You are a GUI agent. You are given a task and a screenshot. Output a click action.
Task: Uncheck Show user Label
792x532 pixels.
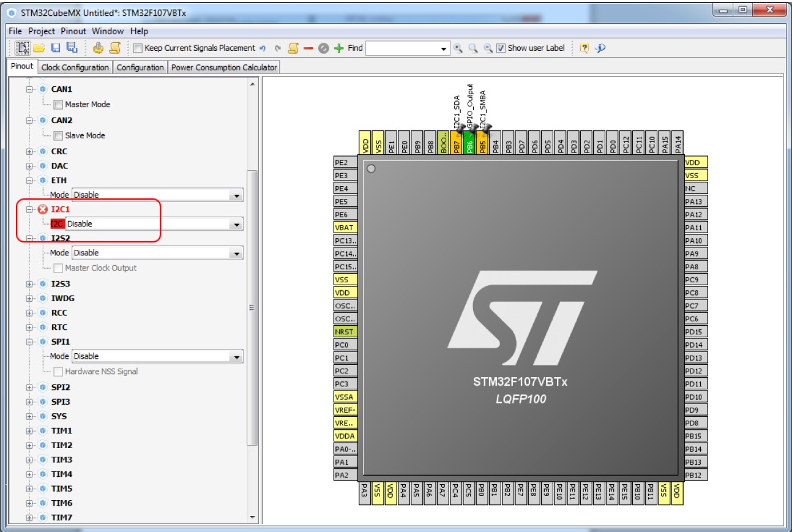[501, 48]
